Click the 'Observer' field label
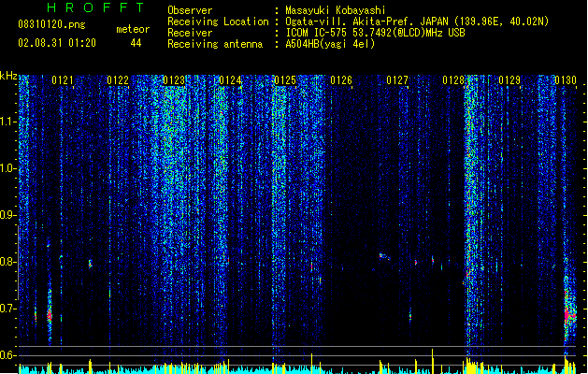 (x=190, y=10)
